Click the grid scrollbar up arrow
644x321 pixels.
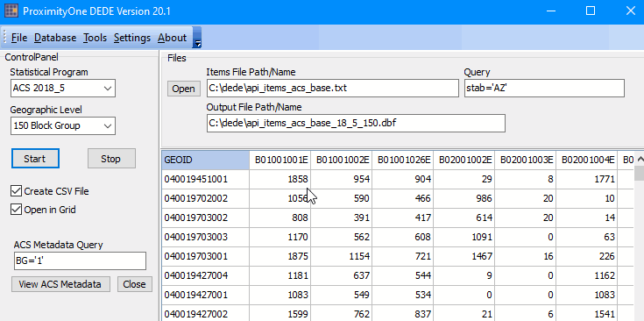click(x=640, y=158)
